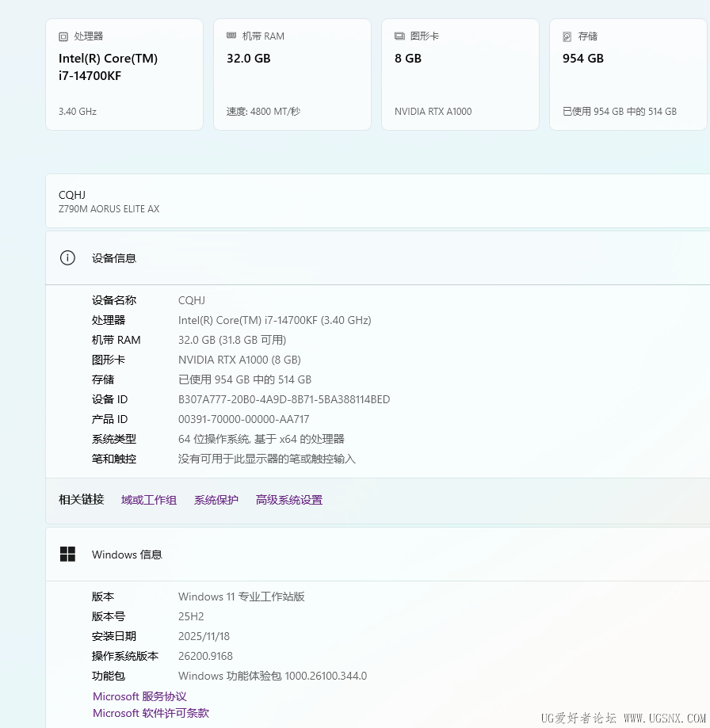
Task: Select OS build '26200.9168'
Action: click(x=206, y=656)
